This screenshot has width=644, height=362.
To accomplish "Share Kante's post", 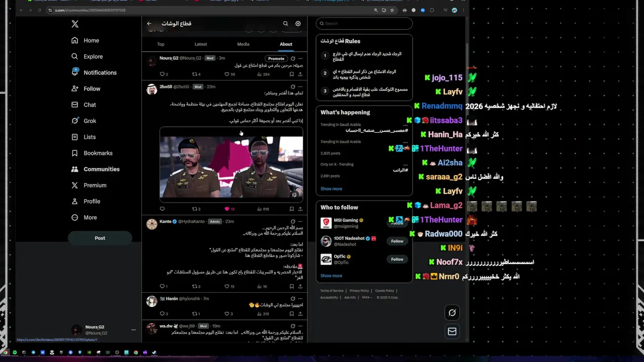I will point(300,286).
